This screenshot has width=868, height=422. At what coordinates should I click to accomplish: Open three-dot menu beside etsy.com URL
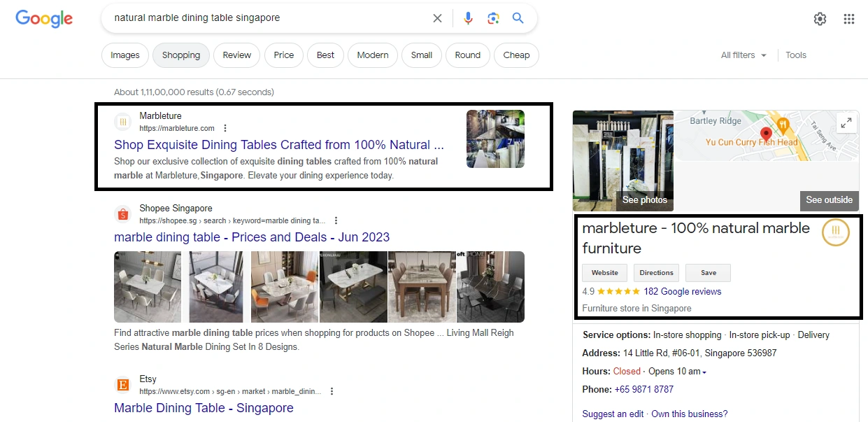332,391
